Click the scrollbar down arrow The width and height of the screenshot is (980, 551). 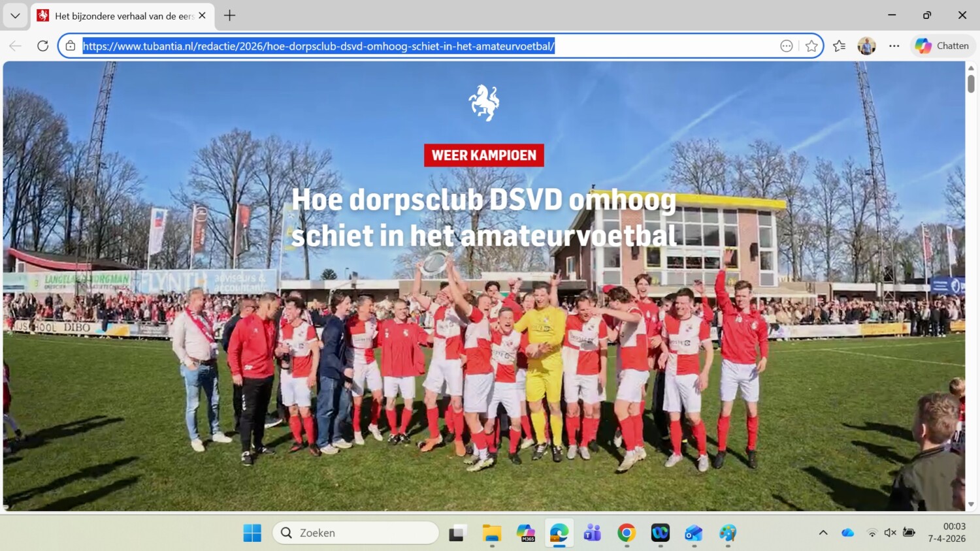[971, 505]
